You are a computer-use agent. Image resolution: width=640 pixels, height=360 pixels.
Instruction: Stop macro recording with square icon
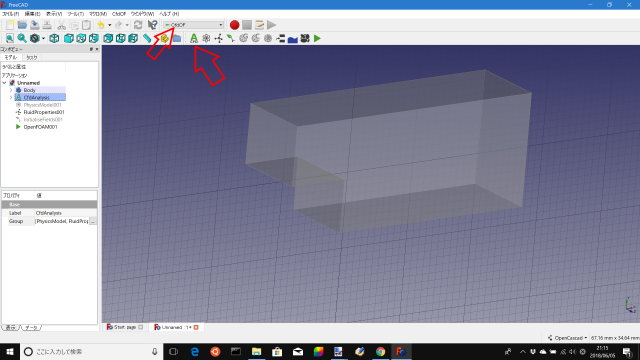[247, 25]
